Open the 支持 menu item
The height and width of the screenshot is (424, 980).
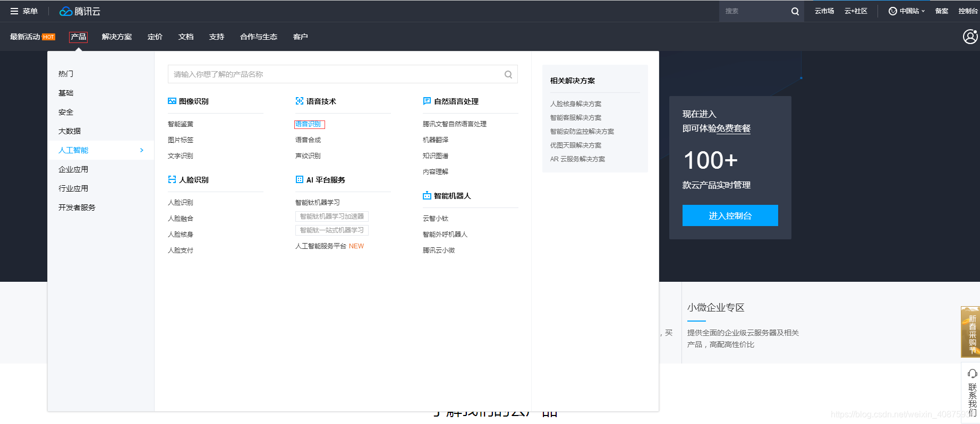point(217,37)
